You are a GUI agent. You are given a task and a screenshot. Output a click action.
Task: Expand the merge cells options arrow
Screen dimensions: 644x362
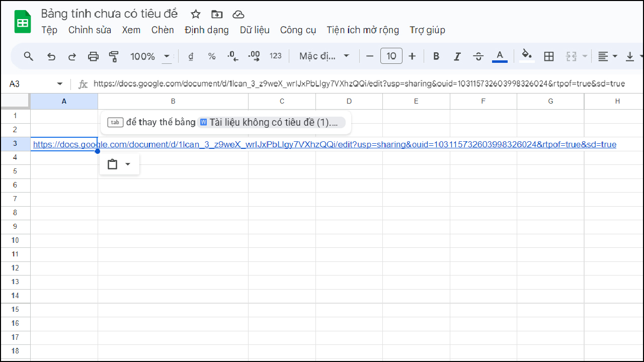click(585, 56)
